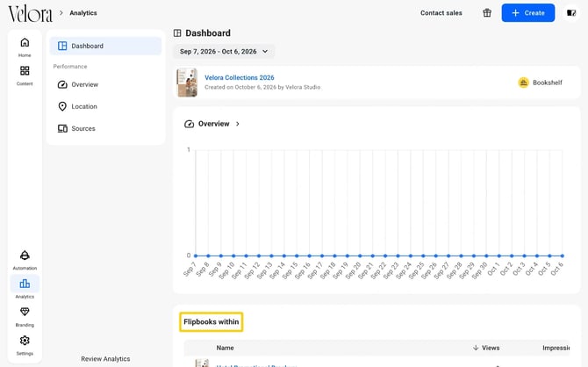Select Dashboard in the analytics menu
The image size is (588, 367).
[105, 46]
